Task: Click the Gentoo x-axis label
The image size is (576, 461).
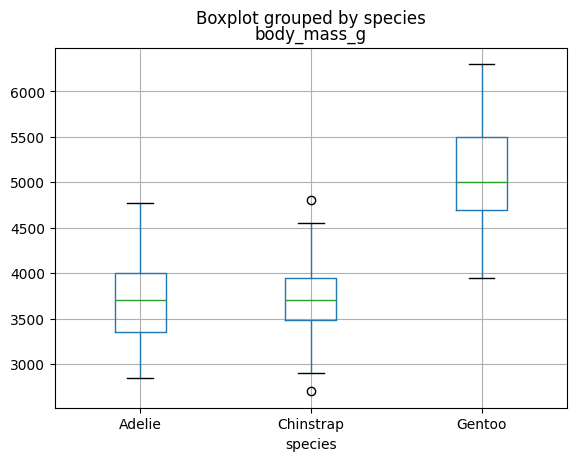Action: pyautogui.click(x=482, y=424)
